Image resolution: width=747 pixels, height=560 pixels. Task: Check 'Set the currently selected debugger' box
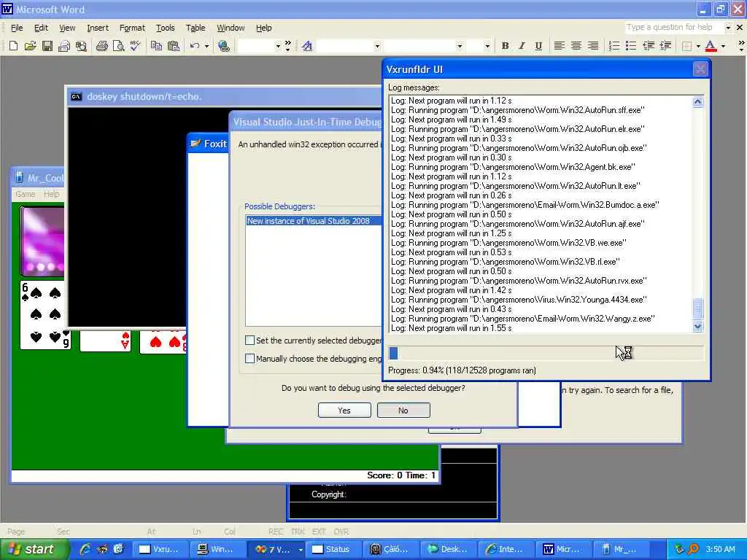tap(249, 340)
